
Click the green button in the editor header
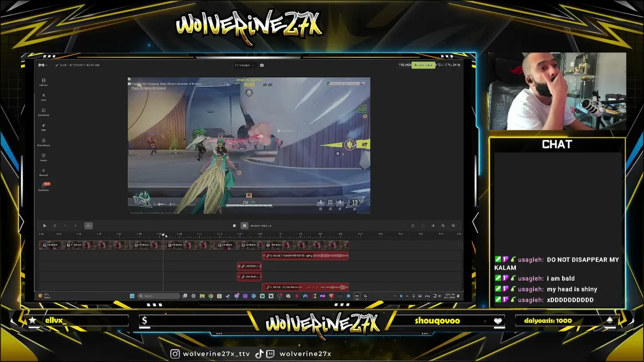(423, 65)
